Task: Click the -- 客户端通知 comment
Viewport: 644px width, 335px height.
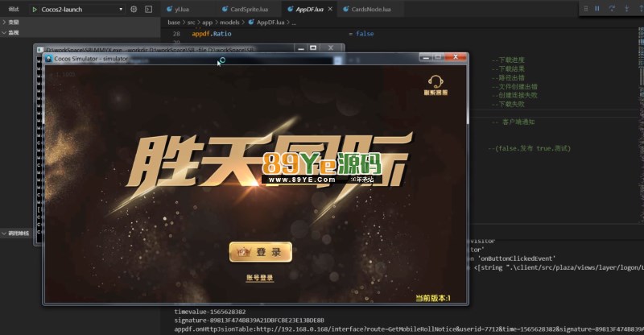Action: (513, 122)
